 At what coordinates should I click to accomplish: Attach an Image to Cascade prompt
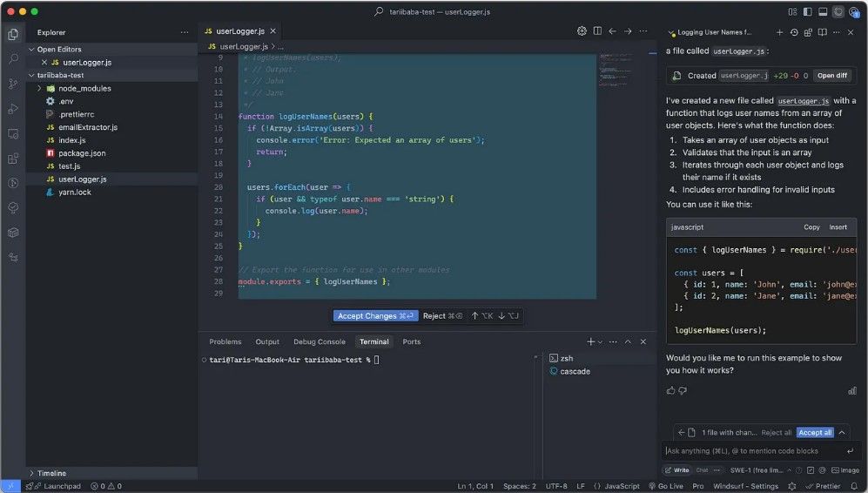[845, 470]
